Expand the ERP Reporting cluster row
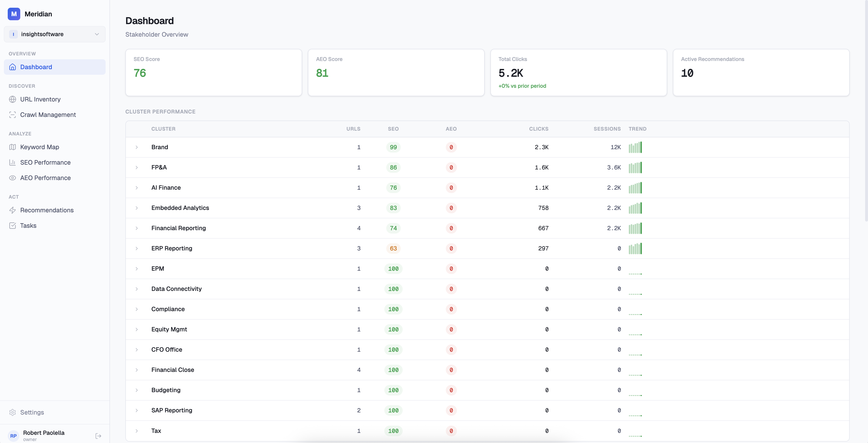The height and width of the screenshot is (443, 868). [x=137, y=248]
